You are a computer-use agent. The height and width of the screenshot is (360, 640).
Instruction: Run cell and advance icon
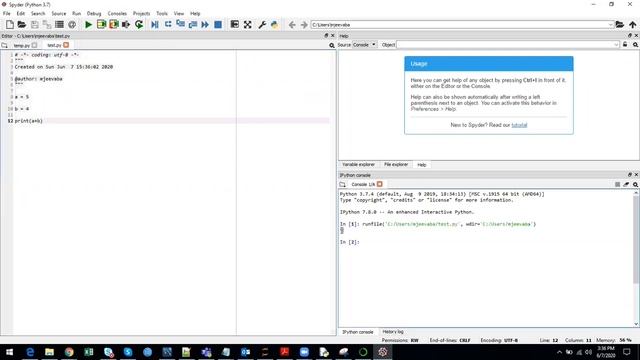pyautogui.click(x=113, y=24)
